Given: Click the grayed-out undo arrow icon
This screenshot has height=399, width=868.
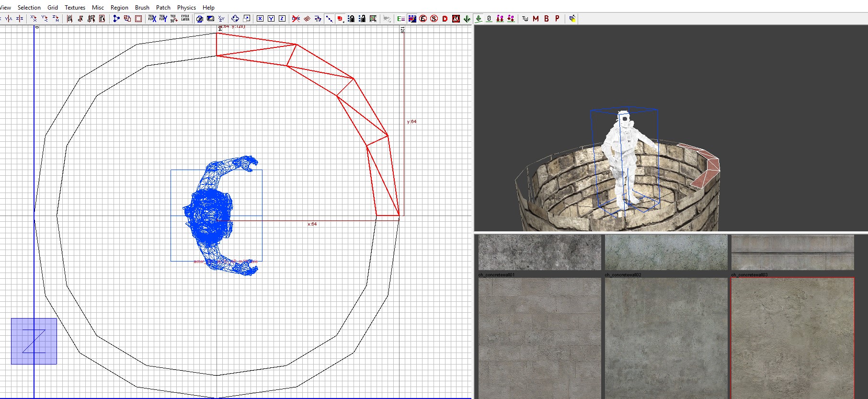Looking at the screenshot, I should pyautogui.click(x=387, y=19).
